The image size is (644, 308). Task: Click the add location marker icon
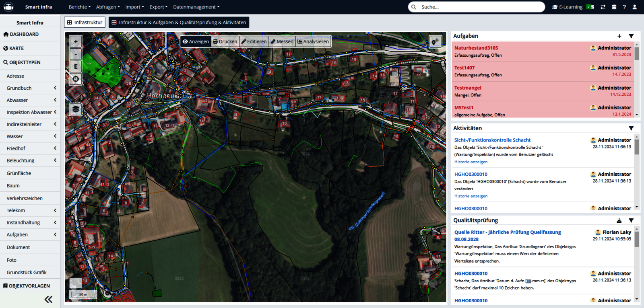click(x=435, y=41)
